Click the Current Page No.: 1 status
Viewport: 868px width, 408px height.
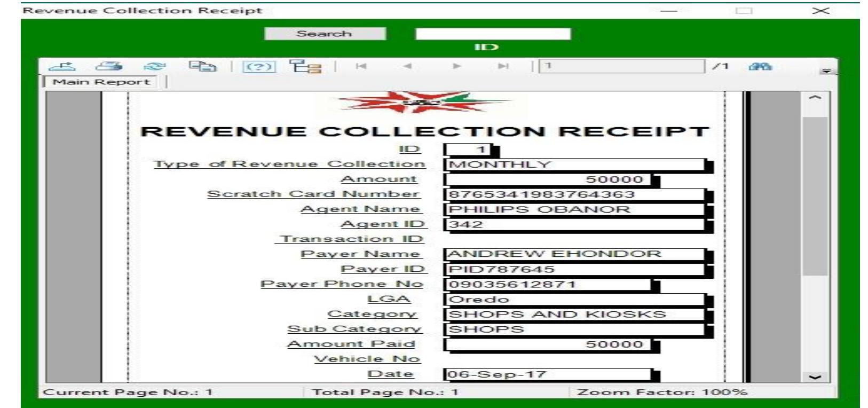[x=128, y=392]
